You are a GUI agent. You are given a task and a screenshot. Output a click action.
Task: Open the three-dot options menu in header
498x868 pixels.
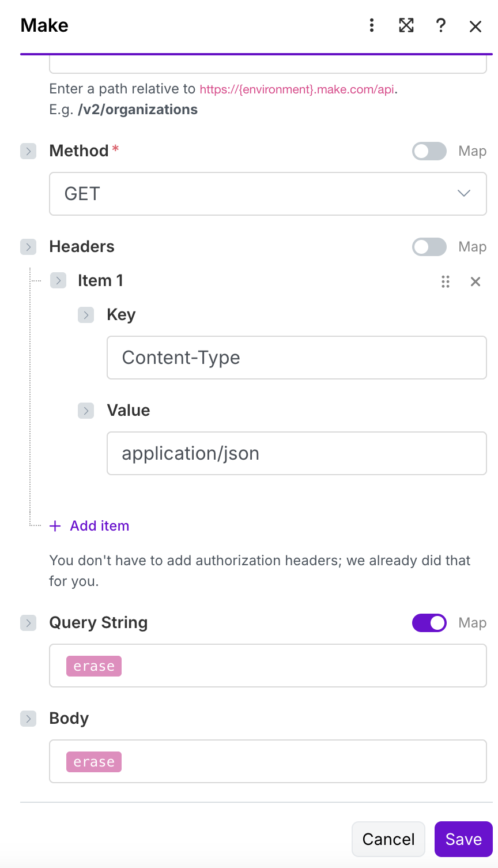tap(372, 25)
